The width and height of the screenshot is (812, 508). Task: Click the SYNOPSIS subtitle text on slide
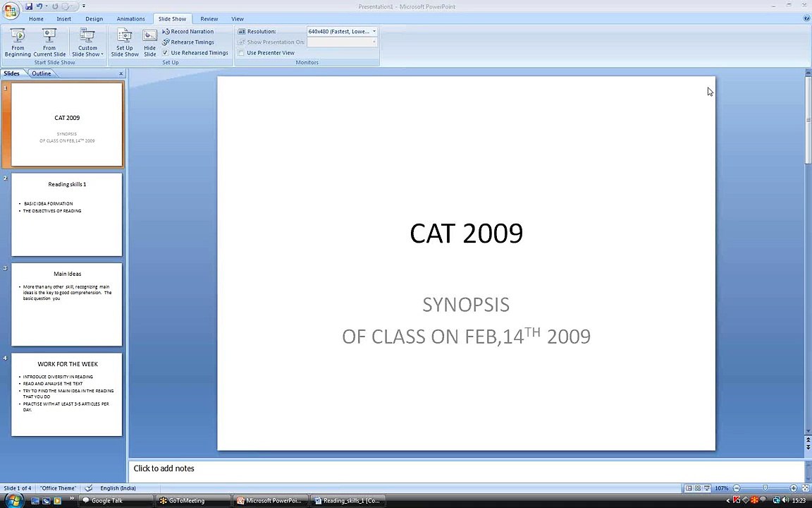pos(466,304)
